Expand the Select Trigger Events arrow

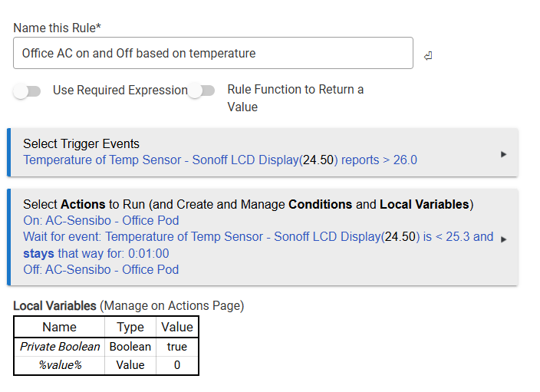[x=503, y=154]
